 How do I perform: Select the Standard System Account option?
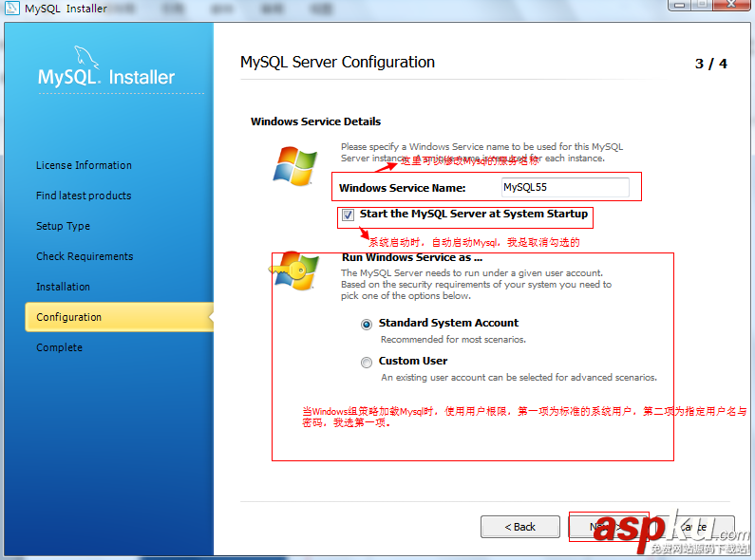(367, 325)
